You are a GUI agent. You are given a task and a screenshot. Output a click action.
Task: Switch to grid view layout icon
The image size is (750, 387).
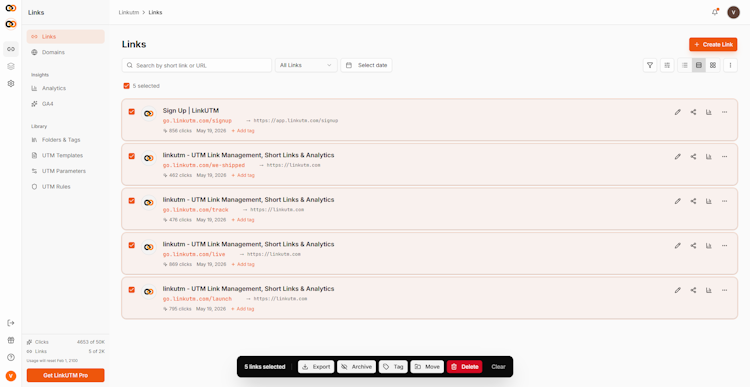tap(713, 66)
